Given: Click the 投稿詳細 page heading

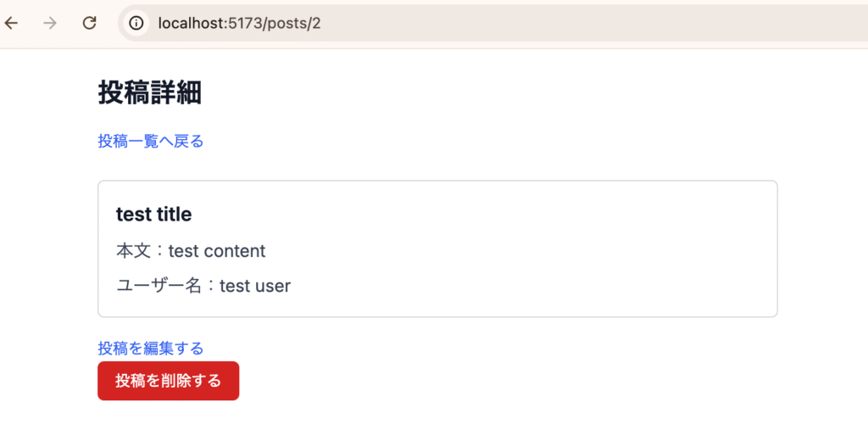Looking at the screenshot, I should (x=149, y=92).
